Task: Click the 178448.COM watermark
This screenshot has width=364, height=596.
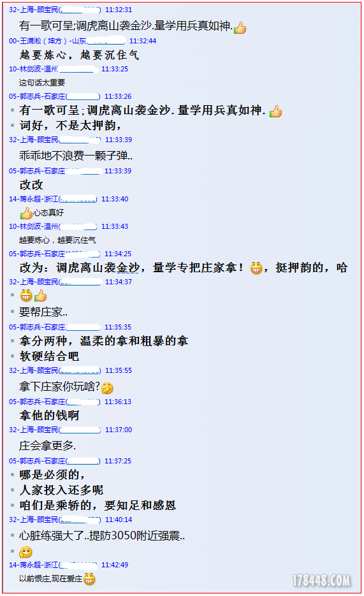Action: (321, 581)
